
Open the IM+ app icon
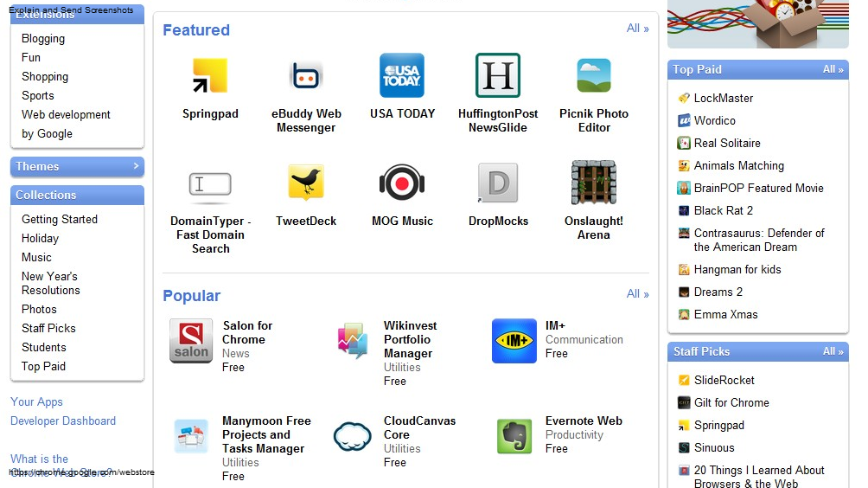[x=514, y=341]
